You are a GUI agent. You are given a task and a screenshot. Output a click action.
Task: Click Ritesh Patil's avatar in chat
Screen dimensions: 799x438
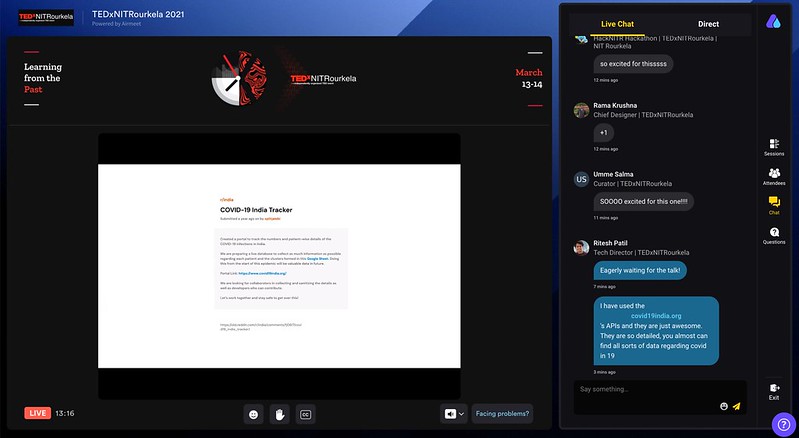581,248
